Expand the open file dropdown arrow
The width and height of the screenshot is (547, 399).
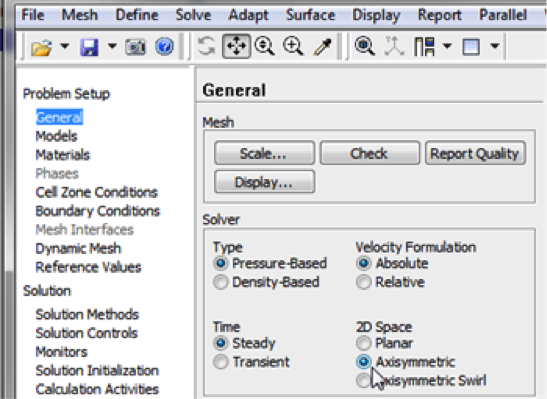[x=65, y=46]
